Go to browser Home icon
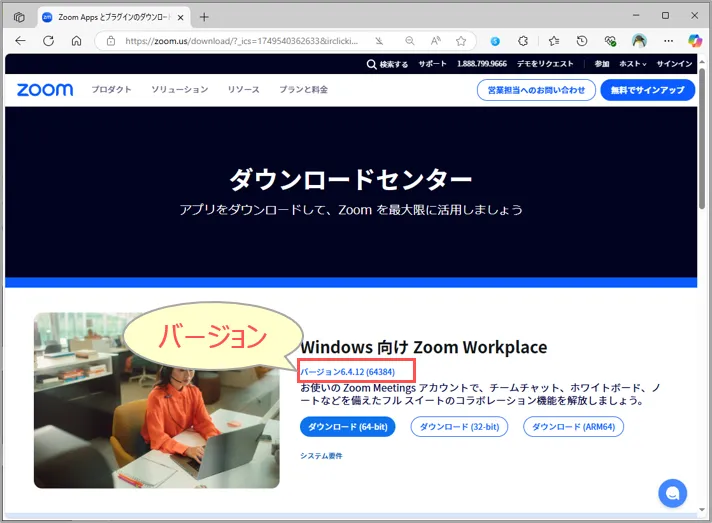Image resolution: width=712 pixels, height=523 pixels. (76, 41)
